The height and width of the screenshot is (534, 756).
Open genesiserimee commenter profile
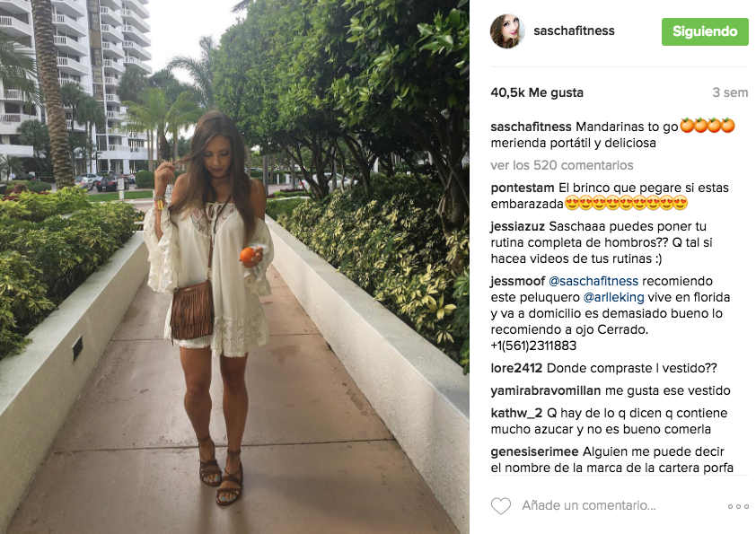(534, 451)
